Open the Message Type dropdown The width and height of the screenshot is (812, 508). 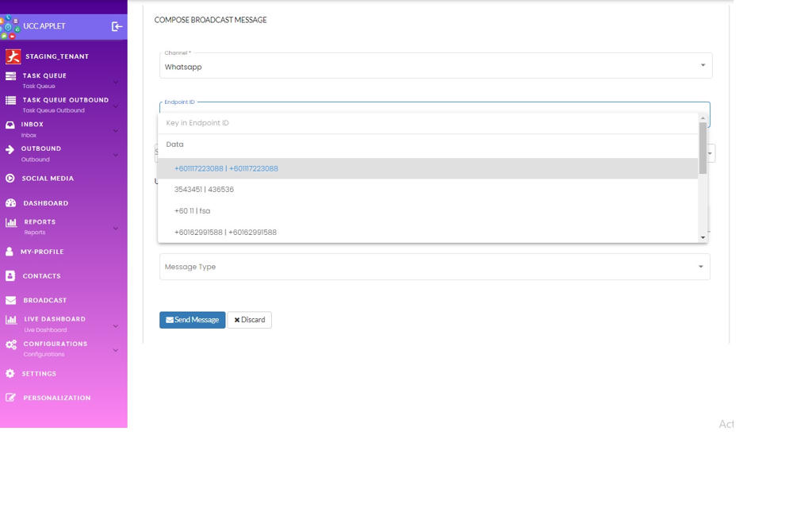point(435,267)
